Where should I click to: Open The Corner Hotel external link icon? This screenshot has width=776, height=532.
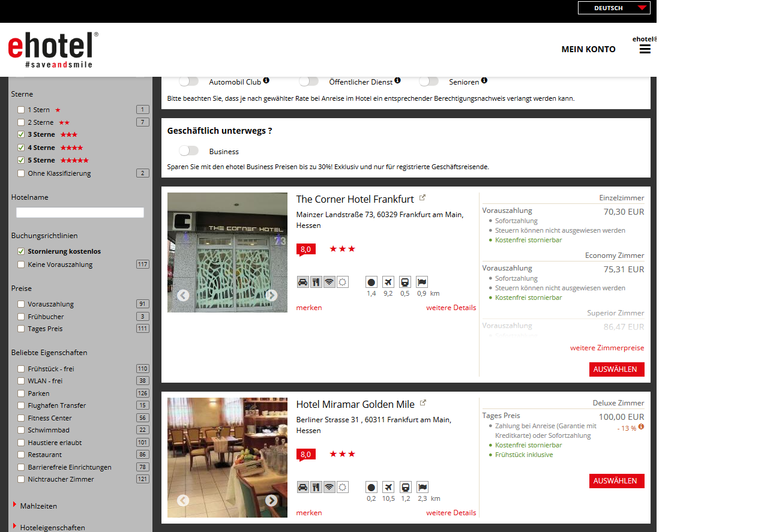(423, 198)
